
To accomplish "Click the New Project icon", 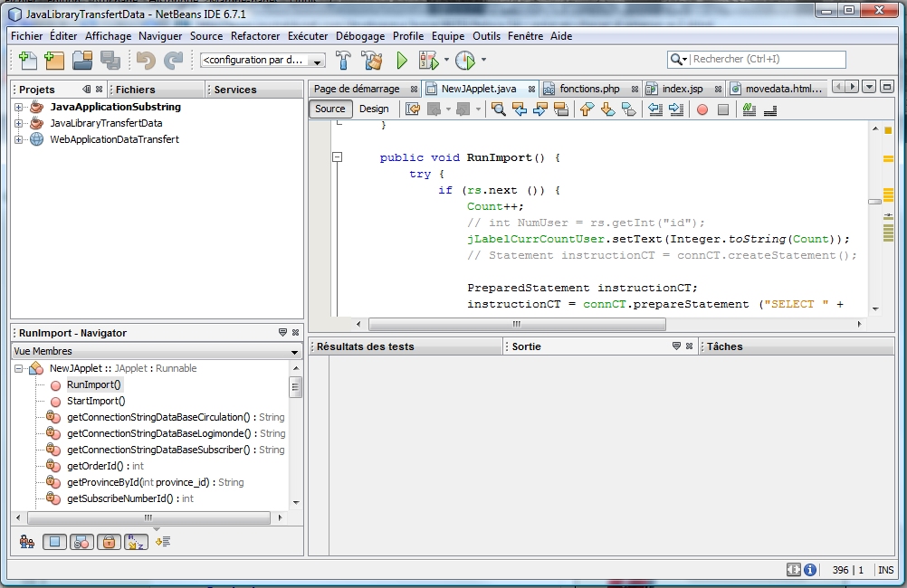I will [54, 61].
